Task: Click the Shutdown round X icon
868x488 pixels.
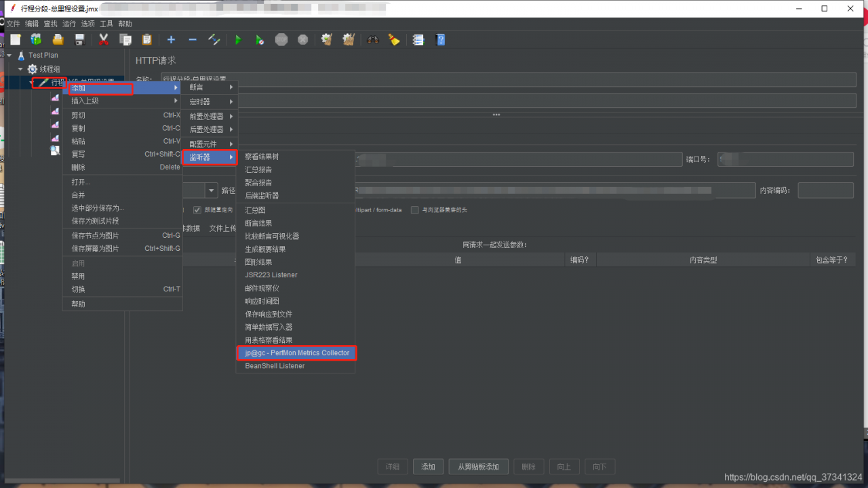Action: 302,39
